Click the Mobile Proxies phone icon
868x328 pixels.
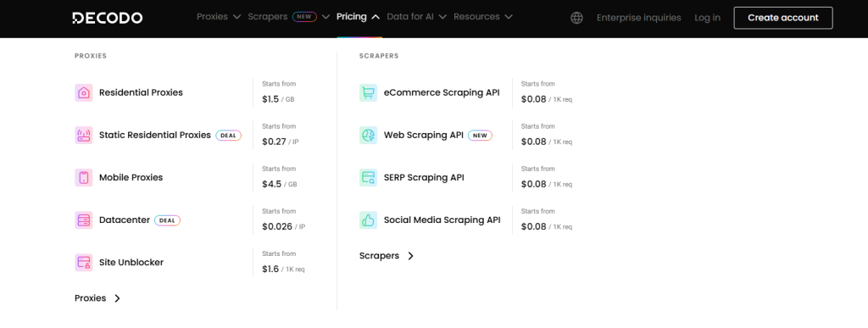pyautogui.click(x=84, y=177)
